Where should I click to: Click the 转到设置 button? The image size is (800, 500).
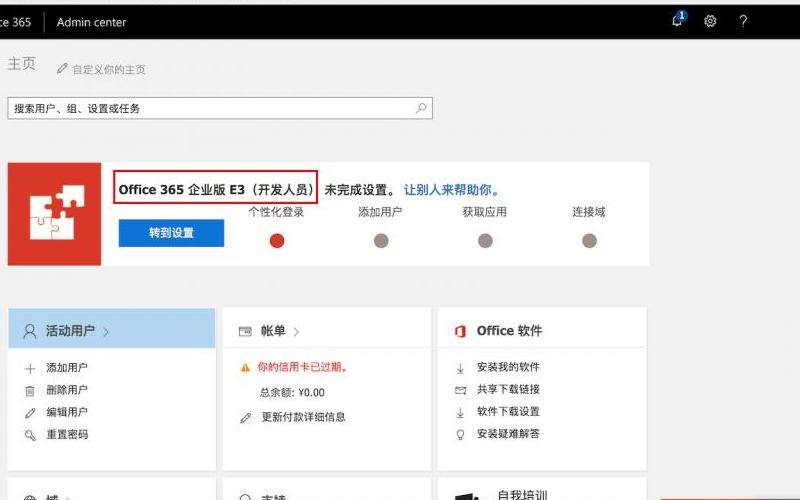[171, 233]
